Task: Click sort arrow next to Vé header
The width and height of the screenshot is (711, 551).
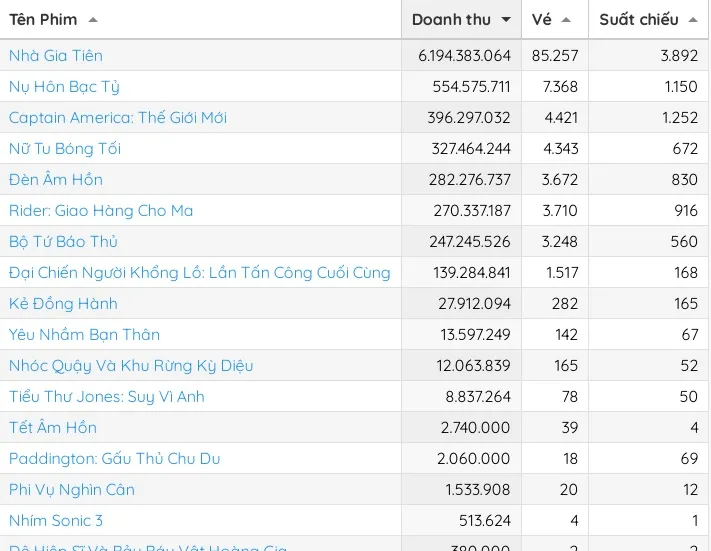Action: pos(566,20)
